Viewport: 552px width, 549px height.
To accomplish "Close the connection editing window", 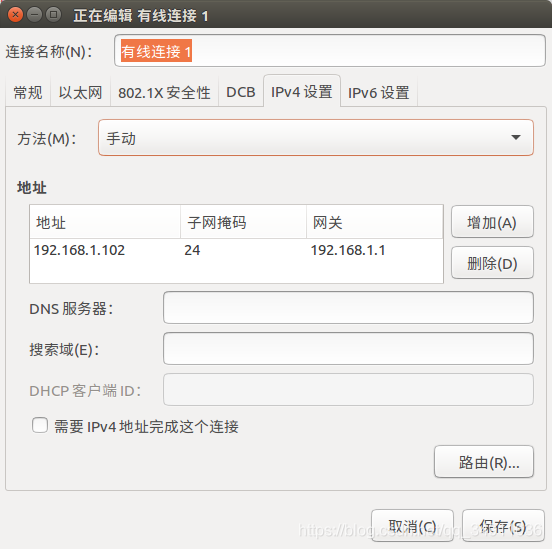I will [15, 15].
